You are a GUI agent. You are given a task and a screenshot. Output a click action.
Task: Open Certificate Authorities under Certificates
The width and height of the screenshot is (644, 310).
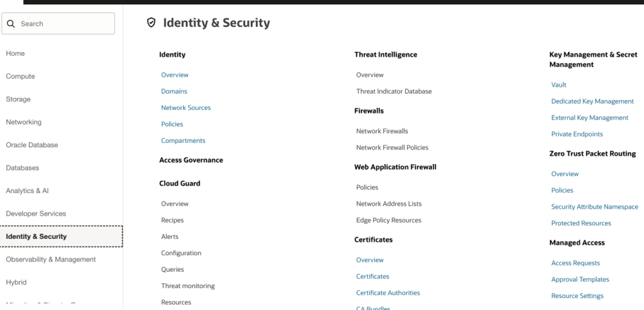[387, 292]
